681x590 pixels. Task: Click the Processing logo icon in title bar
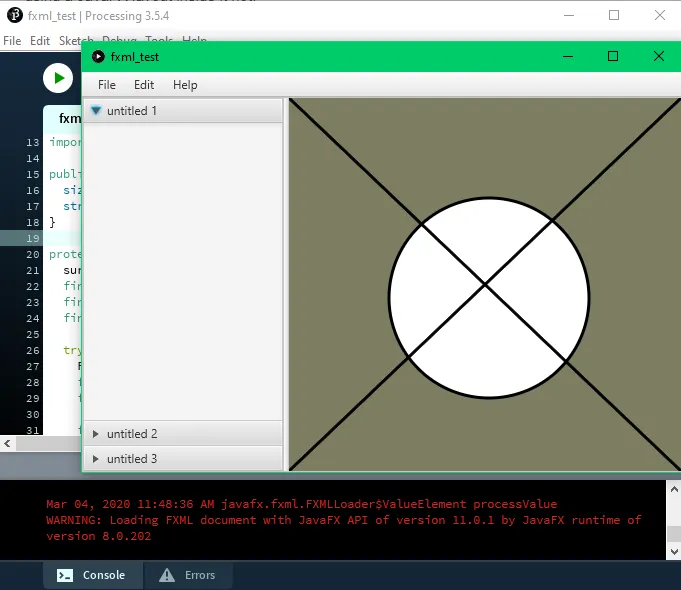[15, 15]
